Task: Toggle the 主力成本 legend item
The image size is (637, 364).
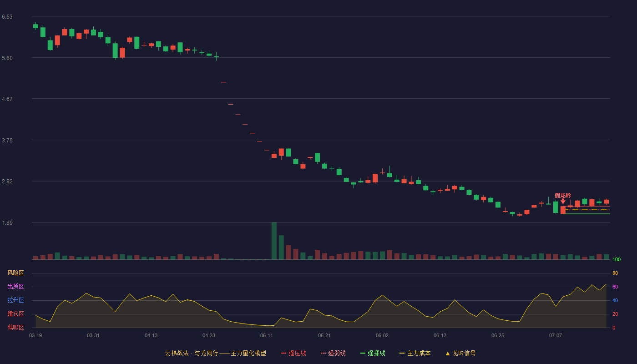Action: click(415, 353)
